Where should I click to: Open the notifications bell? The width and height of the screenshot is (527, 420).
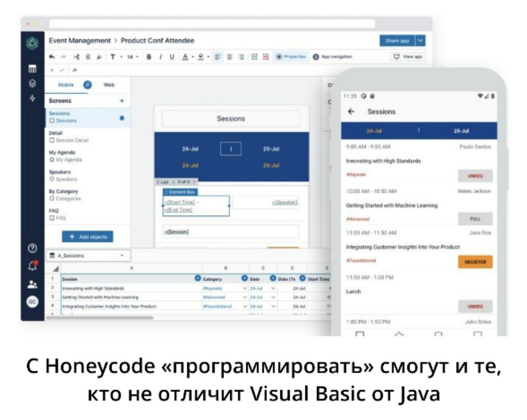click(x=32, y=266)
